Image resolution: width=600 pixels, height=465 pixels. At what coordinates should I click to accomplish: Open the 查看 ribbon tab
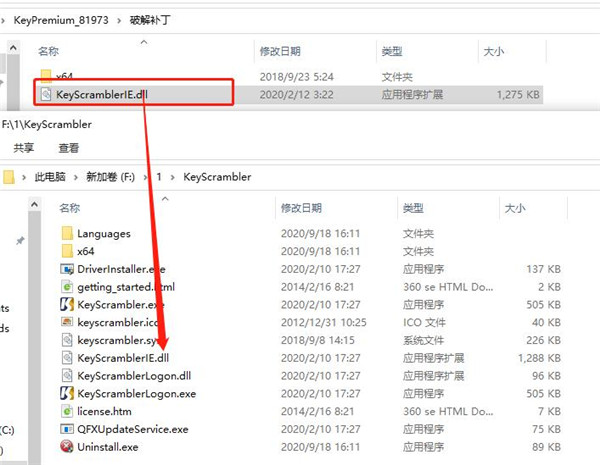pyautogui.click(x=69, y=148)
